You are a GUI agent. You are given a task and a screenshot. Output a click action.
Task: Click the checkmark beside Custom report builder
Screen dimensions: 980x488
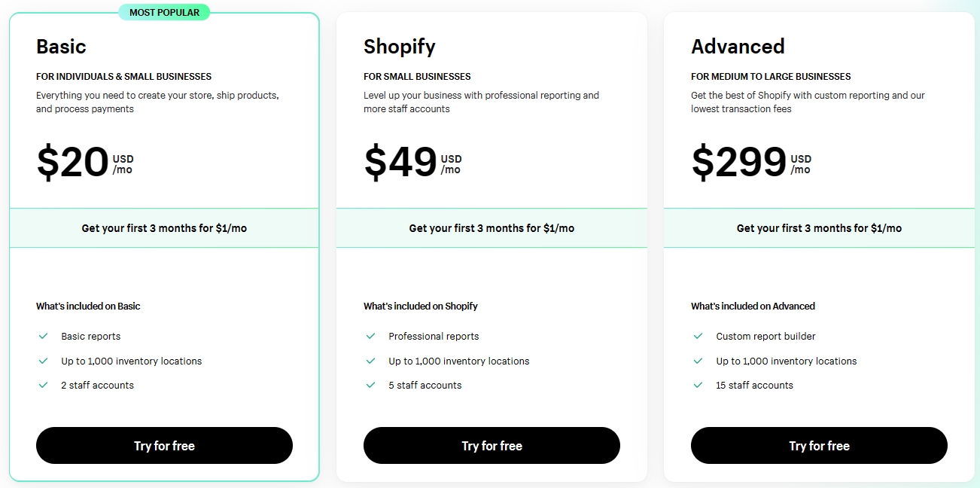[x=698, y=336]
